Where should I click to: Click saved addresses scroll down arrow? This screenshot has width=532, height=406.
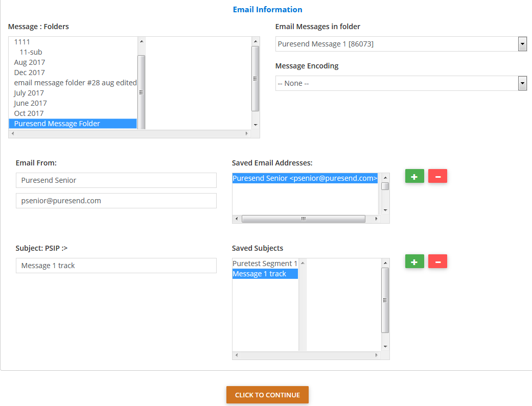385,210
